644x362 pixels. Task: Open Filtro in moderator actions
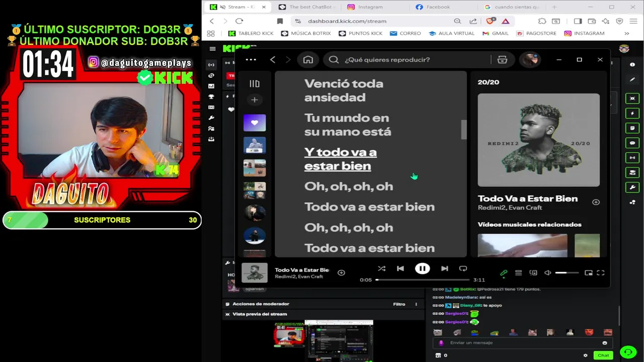pyautogui.click(x=399, y=304)
